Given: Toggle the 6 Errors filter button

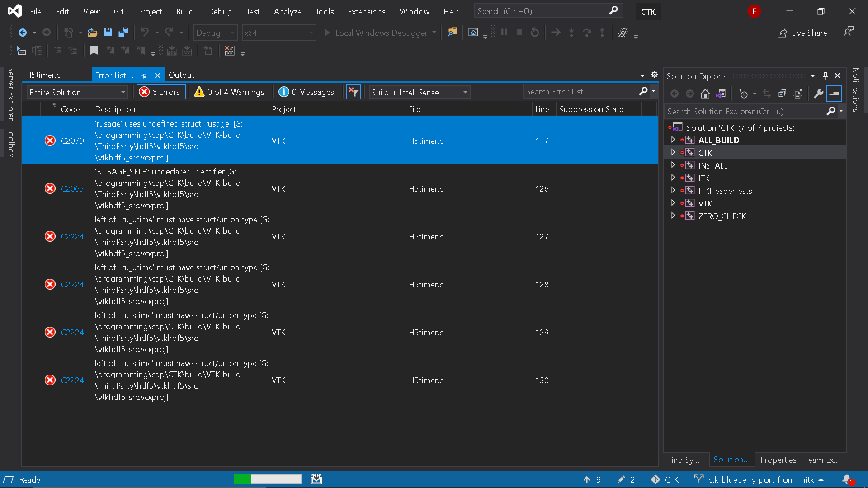Looking at the screenshot, I should 160,92.
